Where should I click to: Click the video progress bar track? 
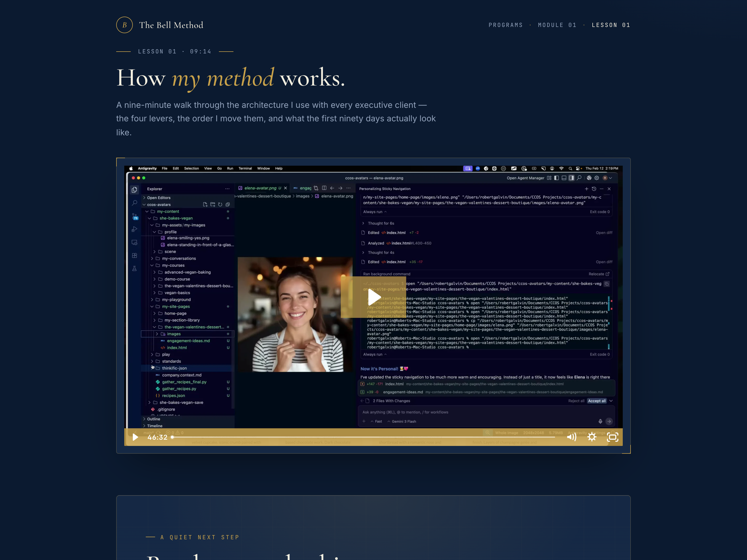363,437
